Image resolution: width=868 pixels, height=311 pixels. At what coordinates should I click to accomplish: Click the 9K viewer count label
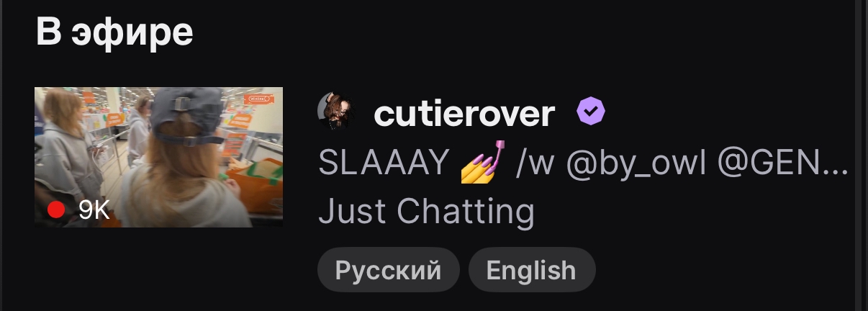coord(94,209)
